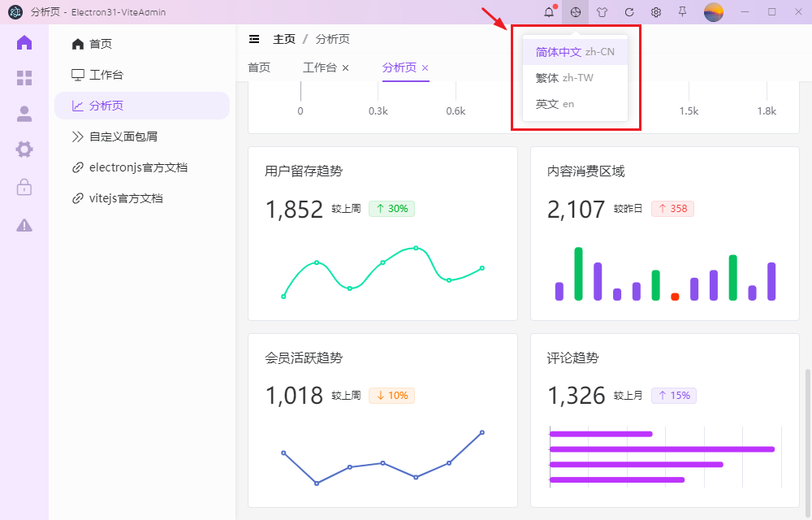Click the ↑ 358 red badge
The height and width of the screenshot is (520, 812).
click(x=672, y=208)
